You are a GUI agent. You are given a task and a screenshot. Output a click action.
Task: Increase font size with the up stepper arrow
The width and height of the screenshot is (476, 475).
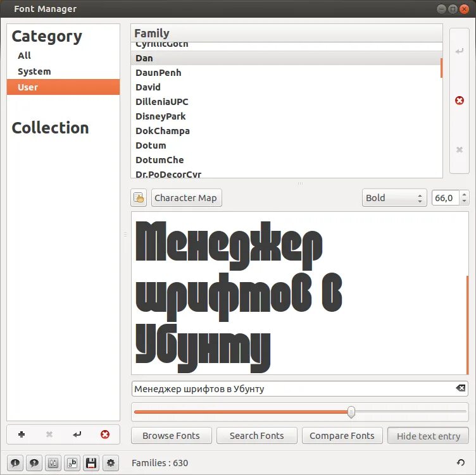[464, 194]
